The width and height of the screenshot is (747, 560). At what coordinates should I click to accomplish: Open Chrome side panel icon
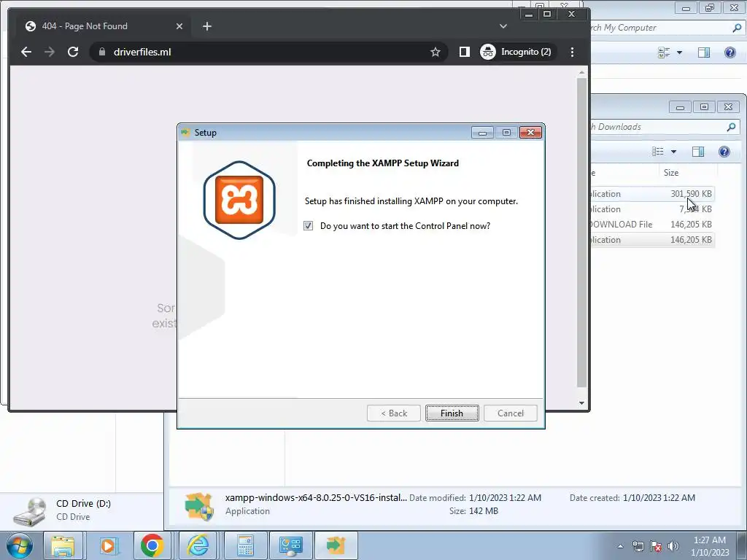click(464, 52)
